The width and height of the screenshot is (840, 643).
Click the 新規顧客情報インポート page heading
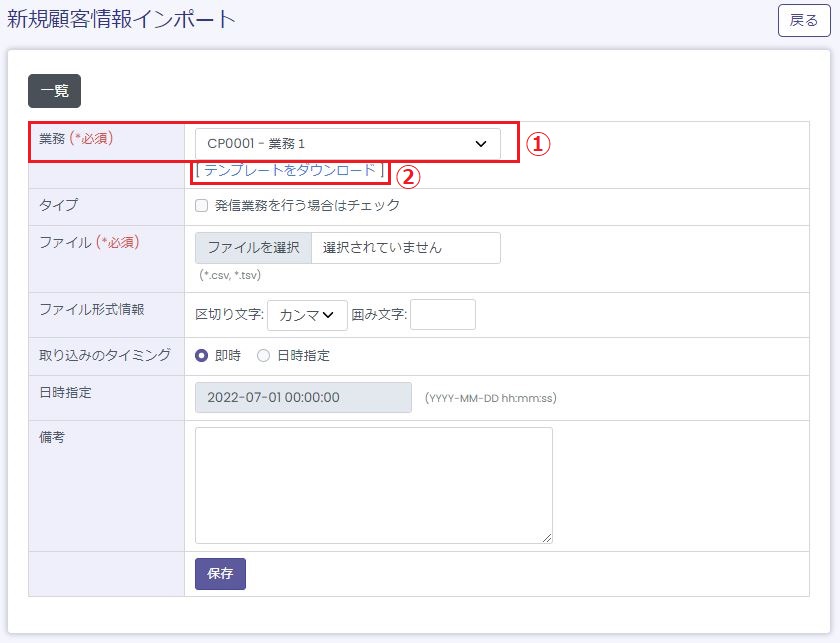click(x=121, y=19)
